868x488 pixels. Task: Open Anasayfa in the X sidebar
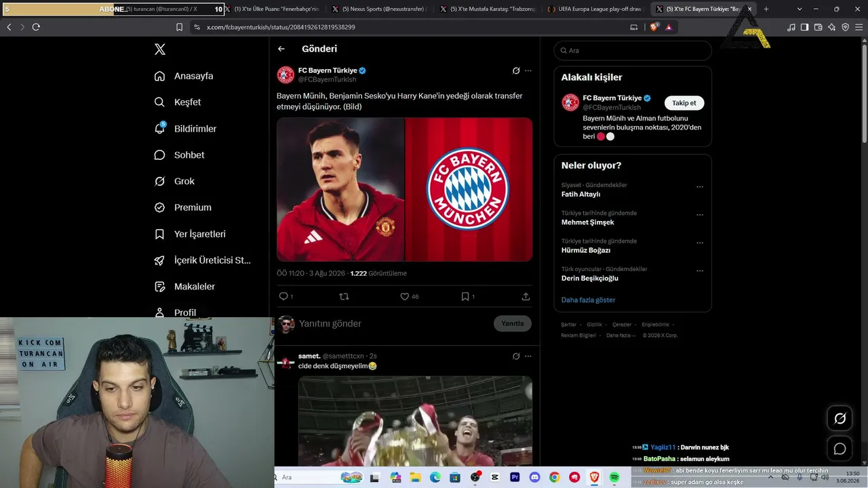[x=184, y=76]
